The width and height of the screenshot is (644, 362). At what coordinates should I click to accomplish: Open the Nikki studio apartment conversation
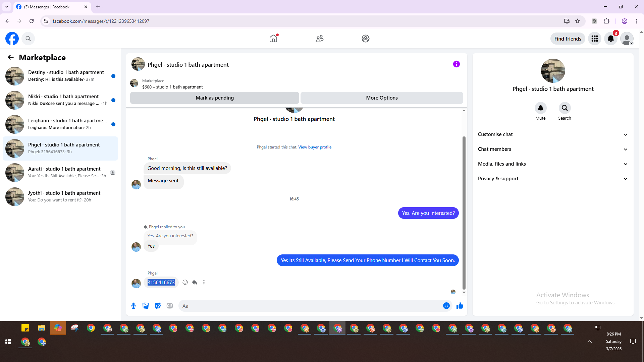60,100
